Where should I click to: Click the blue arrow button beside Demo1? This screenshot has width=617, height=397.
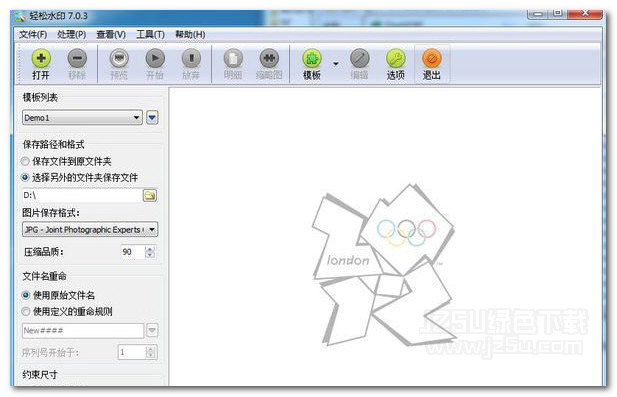152,118
